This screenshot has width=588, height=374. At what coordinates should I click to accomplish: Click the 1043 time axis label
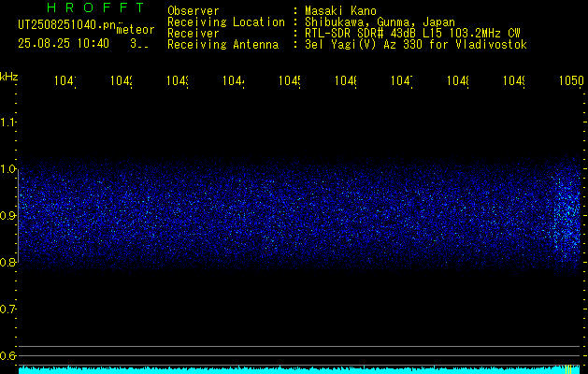pyautogui.click(x=178, y=80)
